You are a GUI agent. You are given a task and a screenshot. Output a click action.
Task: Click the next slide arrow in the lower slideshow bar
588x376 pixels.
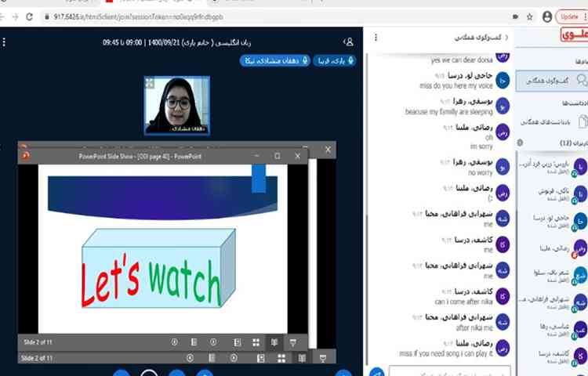click(234, 358)
